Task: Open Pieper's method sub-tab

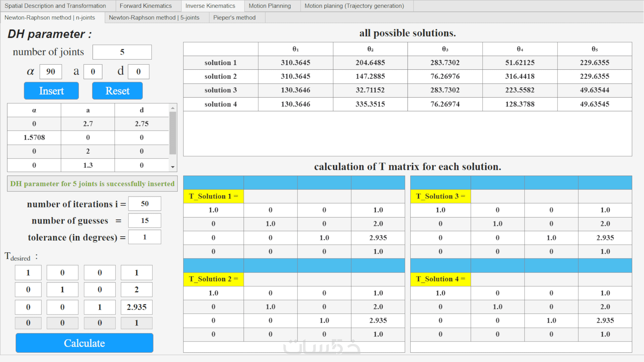Action: tap(234, 17)
